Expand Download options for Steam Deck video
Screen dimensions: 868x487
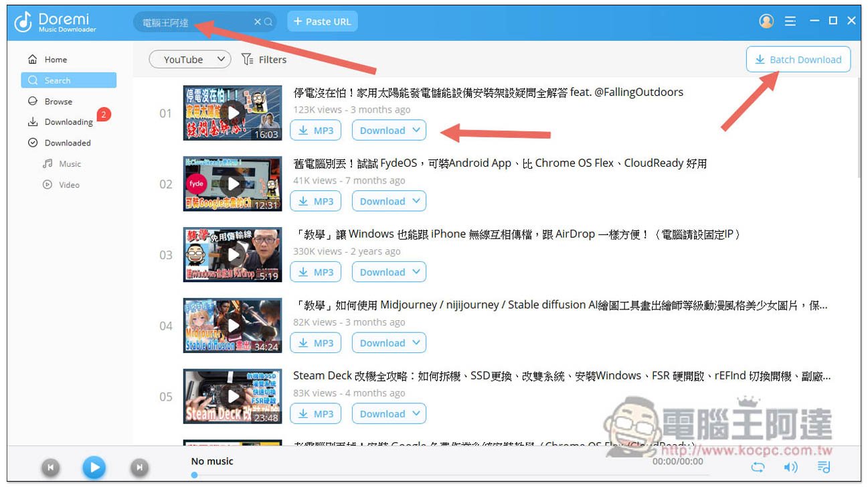pyautogui.click(x=389, y=414)
